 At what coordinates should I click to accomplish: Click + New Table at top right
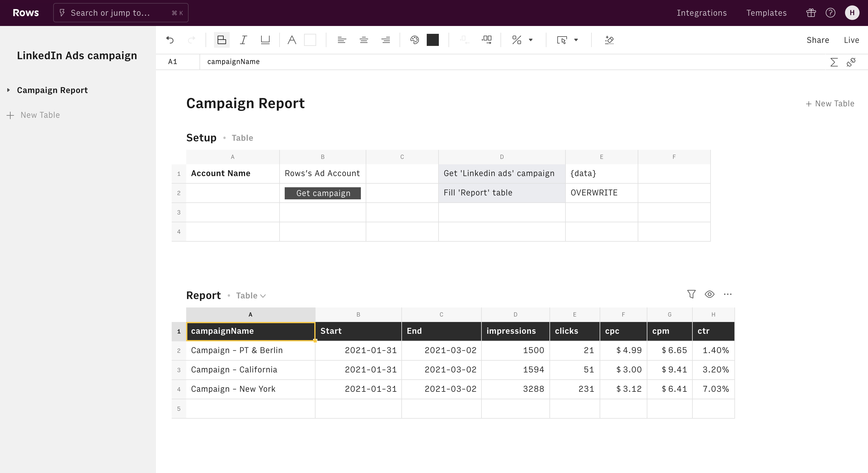pos(830,104)
